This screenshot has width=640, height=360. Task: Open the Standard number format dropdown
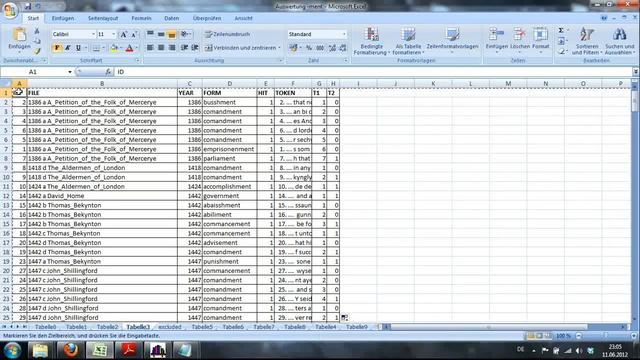point(344,34)
